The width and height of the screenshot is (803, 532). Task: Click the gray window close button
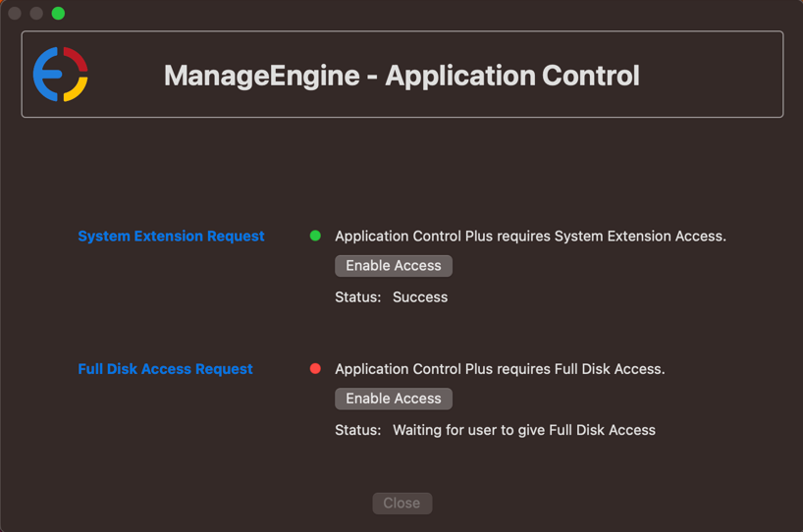15,13
